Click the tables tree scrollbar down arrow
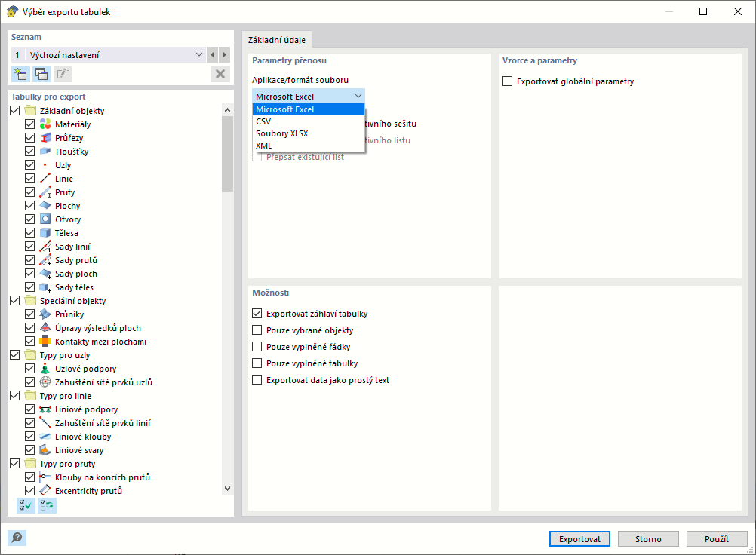The width and height of the screenshot is (756, 555). [228, 489]
